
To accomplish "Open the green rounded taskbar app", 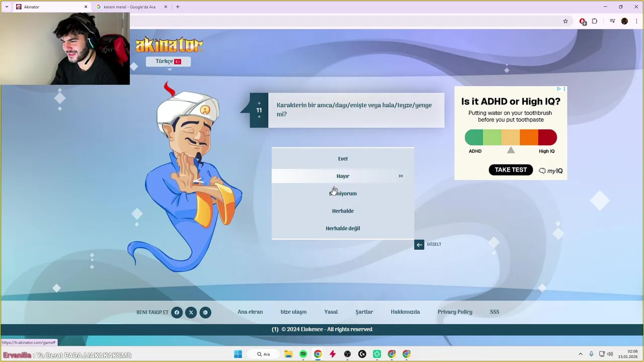I will coord(377,354).
